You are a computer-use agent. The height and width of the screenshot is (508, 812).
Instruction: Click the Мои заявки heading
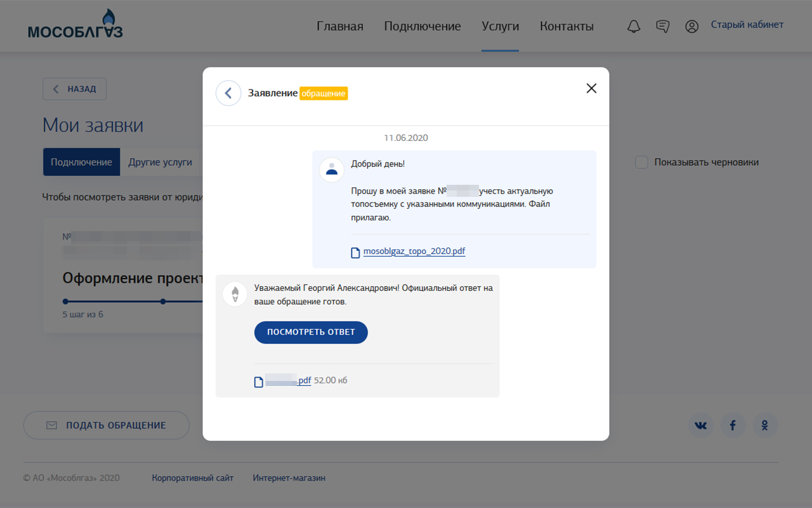click(93, 125)
